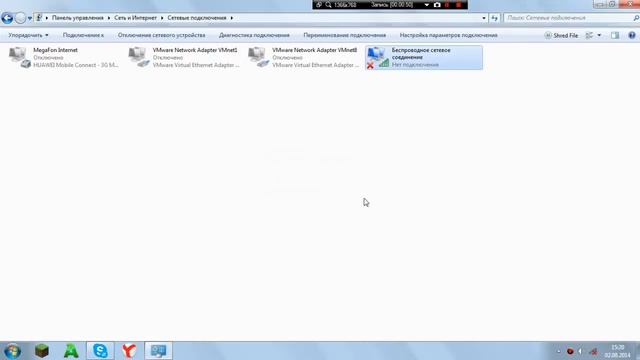Click Сетевые подключения breadcrumb segment
The width and height of the screenshot is (640, 360).
196,18
